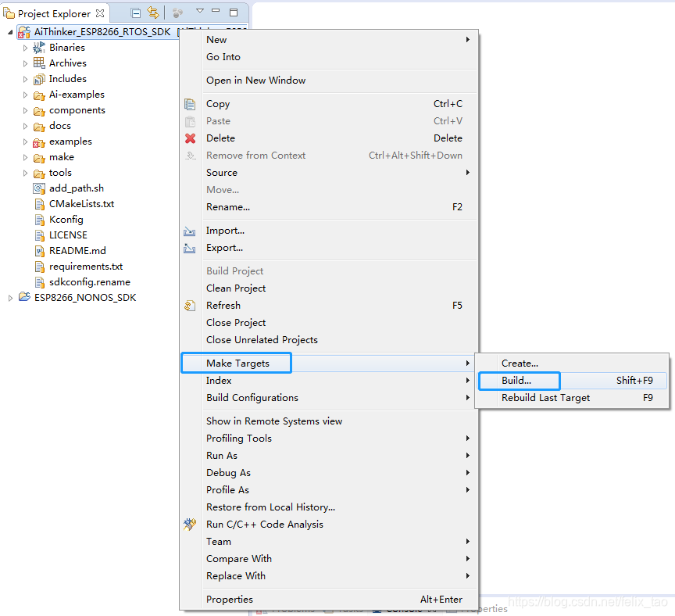Click the Run C/C++ Code Analysis icon
The height and width of the screenshot is (616, 675).
pos(190,525)
